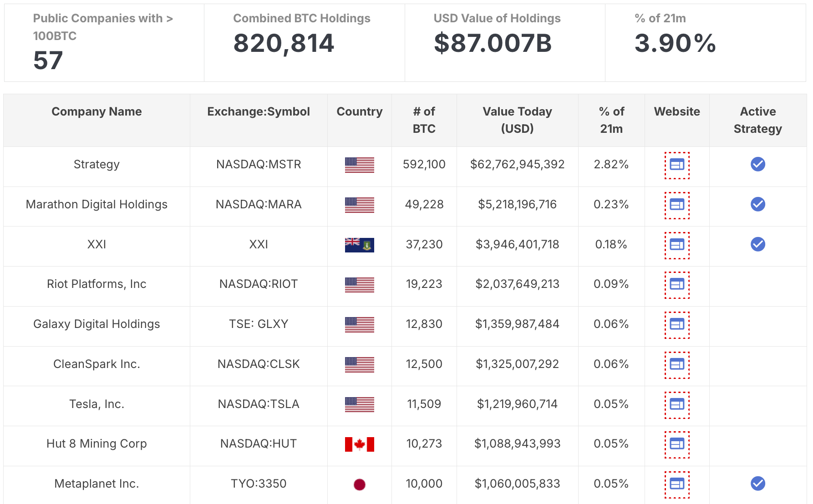813x504 pixels.
Task: Click the '# of BTC' column header
Action: (x=424, y=120)
